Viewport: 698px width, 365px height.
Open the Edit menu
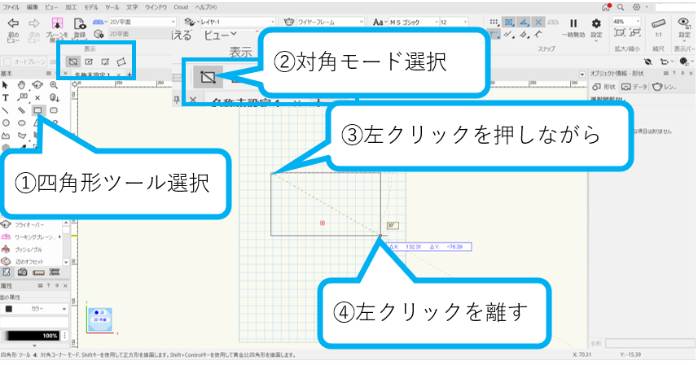(32, 7)
